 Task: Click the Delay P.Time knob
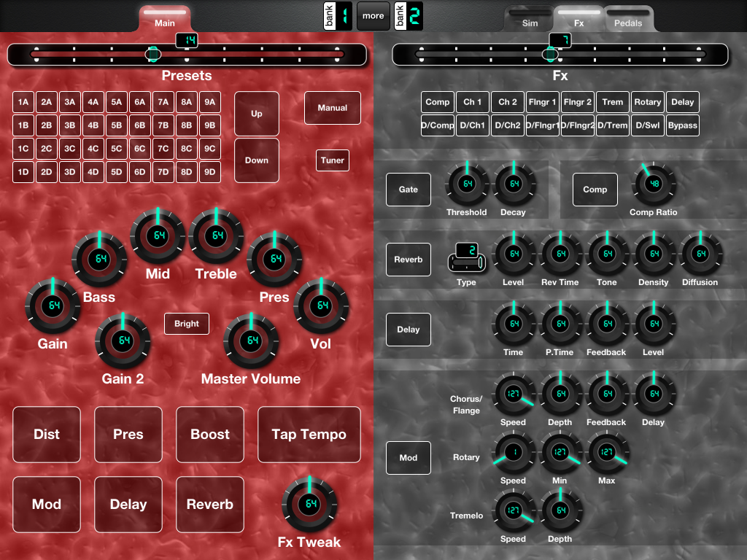[x=560, y=324]
